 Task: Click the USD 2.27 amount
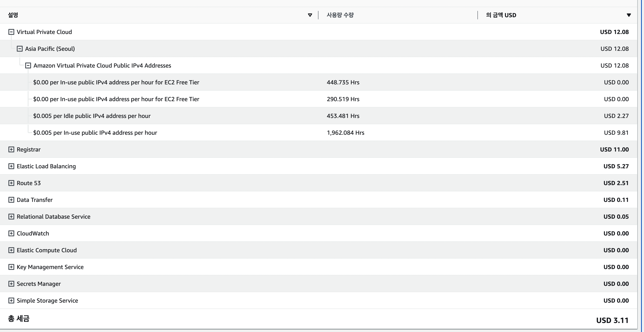coord(616,116)
